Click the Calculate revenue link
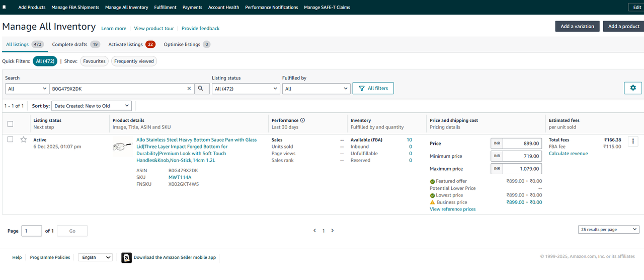 (568, 154)
